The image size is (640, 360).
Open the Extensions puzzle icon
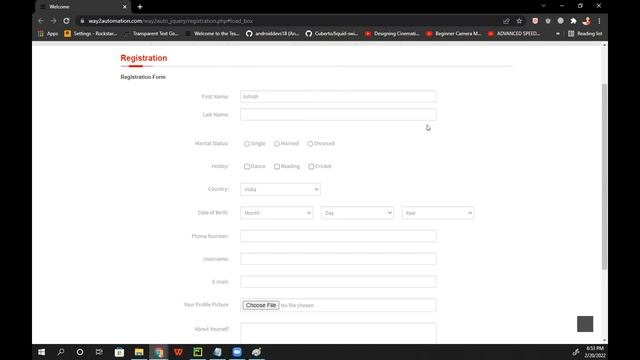click(573, 21)
